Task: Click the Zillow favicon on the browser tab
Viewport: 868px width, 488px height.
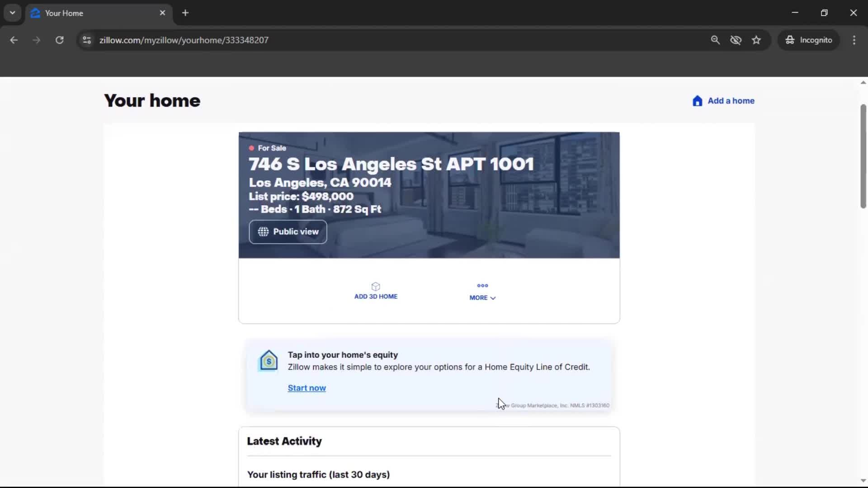Action: coord(35,13)
